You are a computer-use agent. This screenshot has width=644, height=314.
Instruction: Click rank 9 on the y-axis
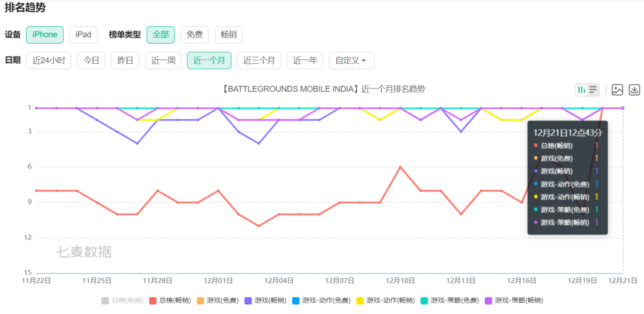click(x=30, y=202)
